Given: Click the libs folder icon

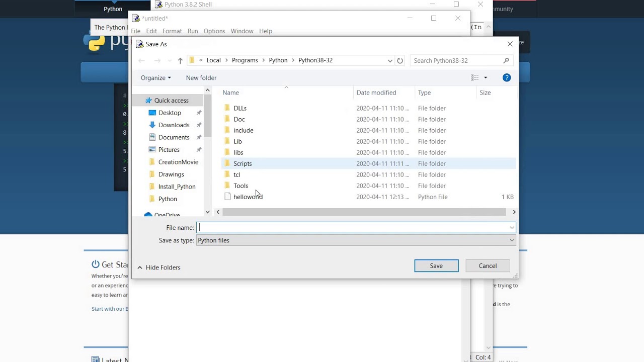Looking at the screenshot, I should coord(227,152).
